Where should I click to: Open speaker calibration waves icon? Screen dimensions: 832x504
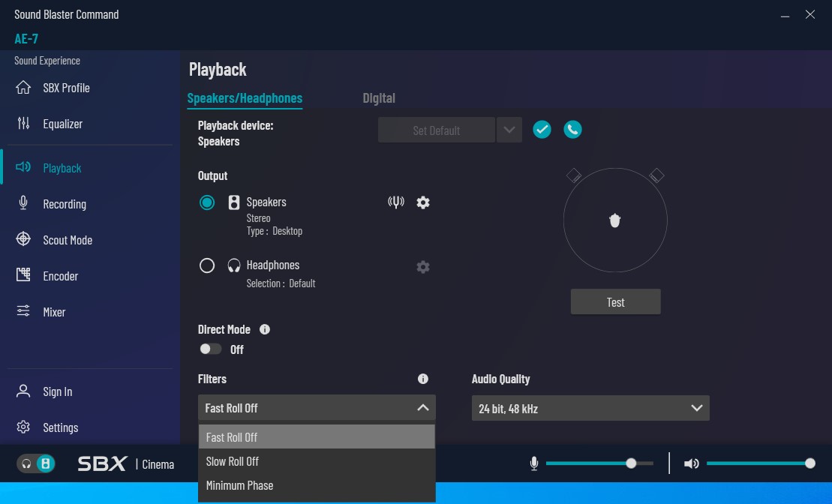(x=396, y=202)
